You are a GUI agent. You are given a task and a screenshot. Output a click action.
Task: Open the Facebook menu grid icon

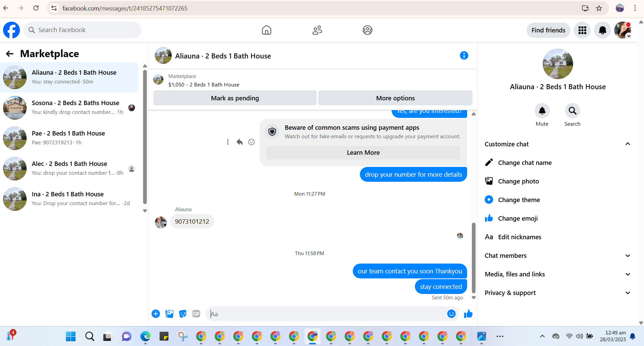click(582, 30)
